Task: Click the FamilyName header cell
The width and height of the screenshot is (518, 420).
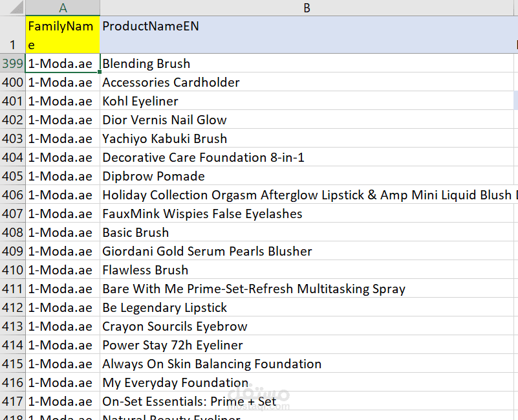Action: click(63, 35)
